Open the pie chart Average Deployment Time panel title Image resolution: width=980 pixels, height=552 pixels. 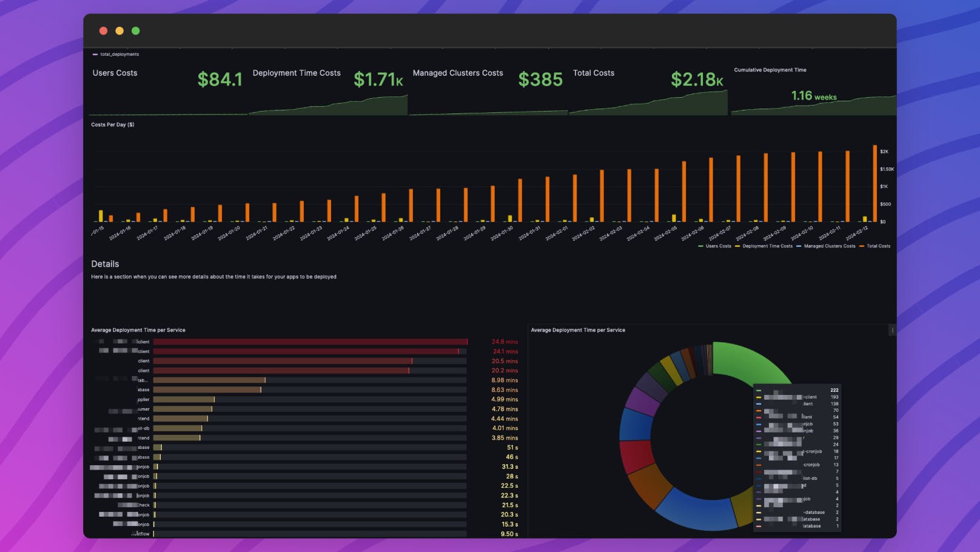coord(578,330)
